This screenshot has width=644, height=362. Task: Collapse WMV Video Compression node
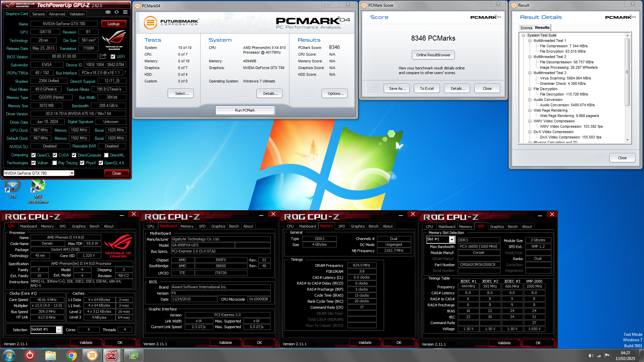530,121
